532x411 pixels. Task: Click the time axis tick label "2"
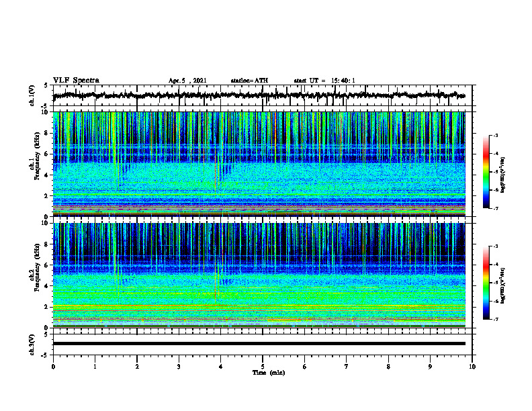pyautogui.click(x=137, y=367)
